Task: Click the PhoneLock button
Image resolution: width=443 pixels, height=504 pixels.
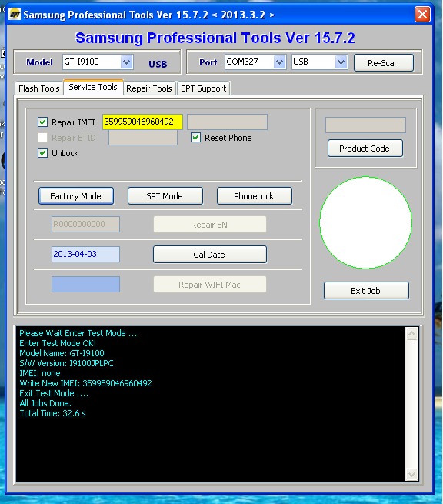Action: point(255,196)
